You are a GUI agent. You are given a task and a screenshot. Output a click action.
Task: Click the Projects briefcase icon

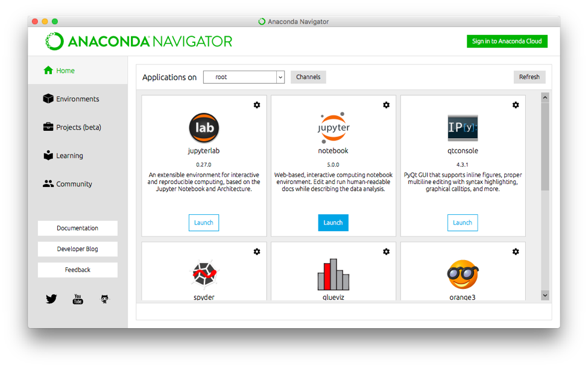tap(48, 127)
